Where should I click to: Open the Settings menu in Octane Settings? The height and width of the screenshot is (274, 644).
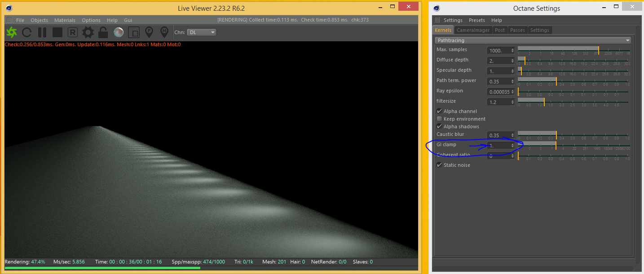coord(453,20)
